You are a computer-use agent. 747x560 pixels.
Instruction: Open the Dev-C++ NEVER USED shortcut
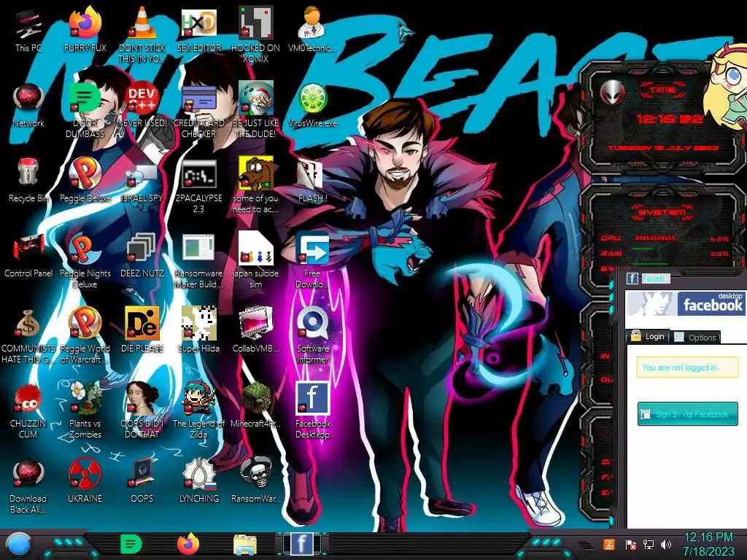(142, 99)
